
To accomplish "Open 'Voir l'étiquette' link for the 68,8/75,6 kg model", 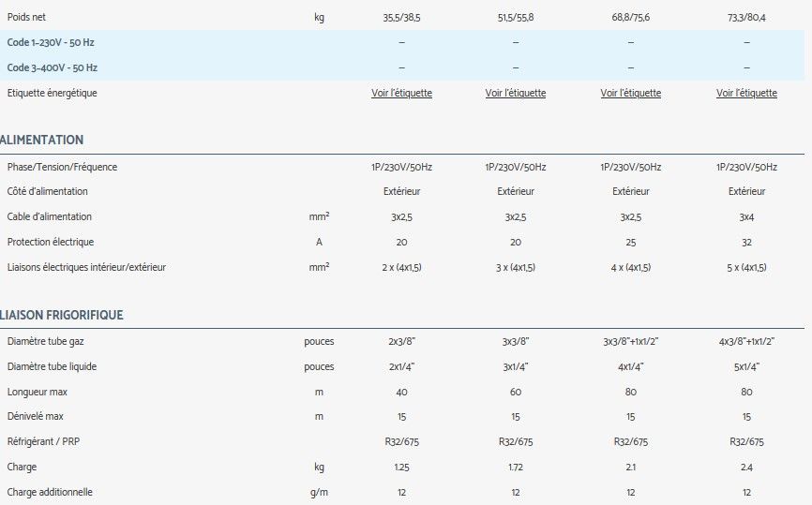I will pyautogui.click(x=630, y=93).
